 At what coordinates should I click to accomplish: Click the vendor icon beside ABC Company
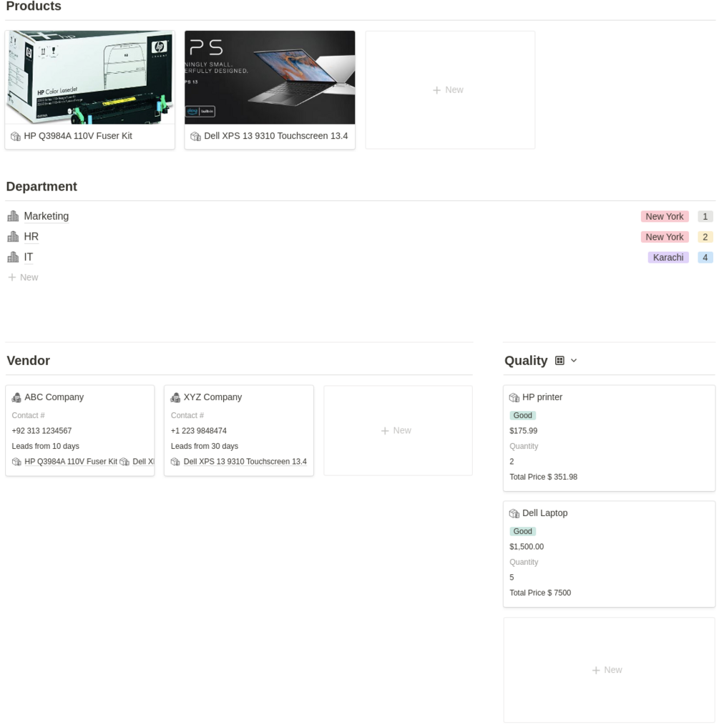click(16, 397)
